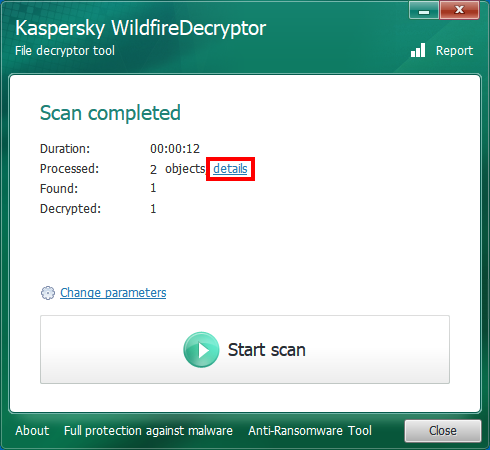
Task: Click the Close button
Action: tap(443, 431)
